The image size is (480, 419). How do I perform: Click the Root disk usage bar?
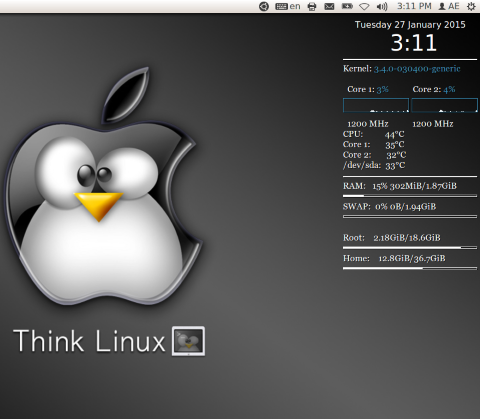(410, 248)
